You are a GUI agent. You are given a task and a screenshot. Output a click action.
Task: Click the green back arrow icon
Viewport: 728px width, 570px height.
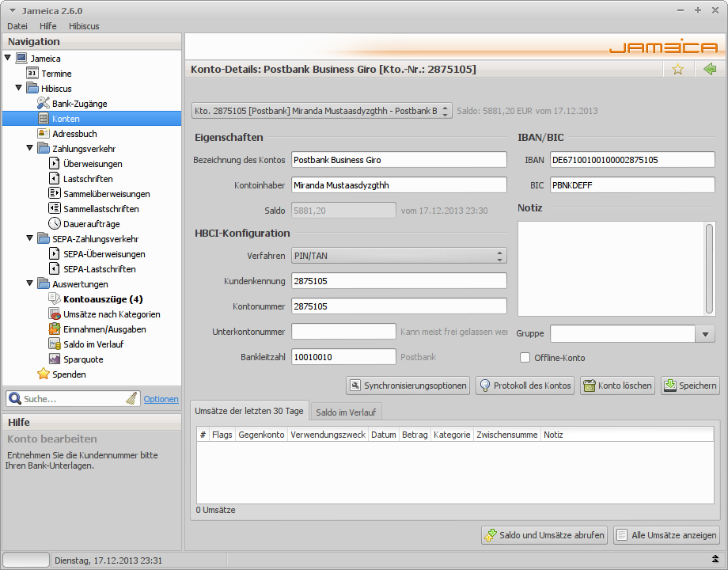pos(710,69)
